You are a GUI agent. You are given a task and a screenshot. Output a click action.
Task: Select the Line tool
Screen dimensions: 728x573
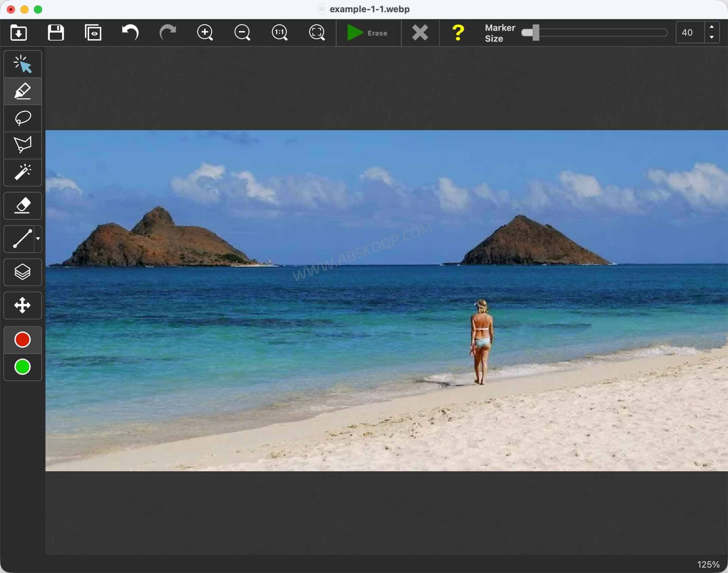[x=19, y=239]
